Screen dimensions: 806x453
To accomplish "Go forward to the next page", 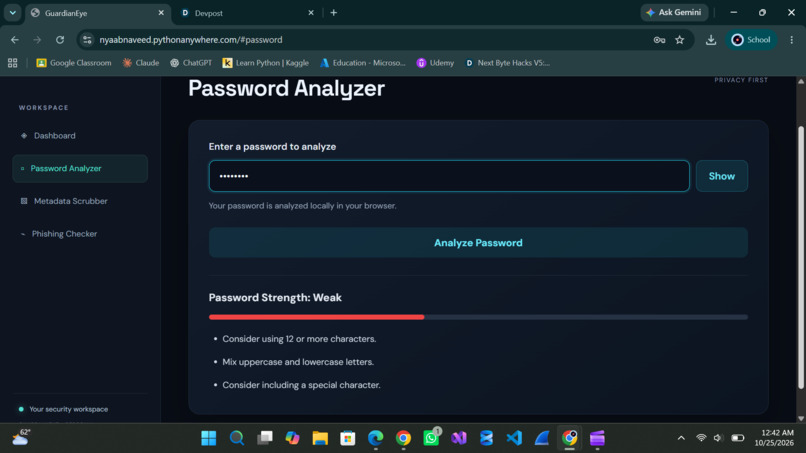I will pos(37,40).
